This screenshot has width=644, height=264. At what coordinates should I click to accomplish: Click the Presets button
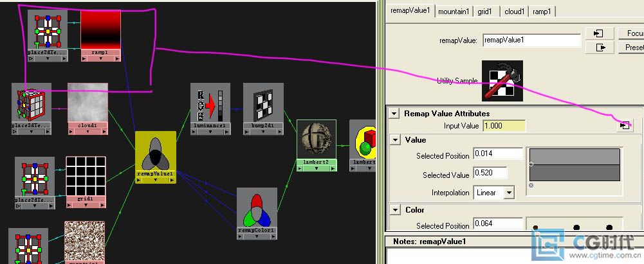(631, 48)
